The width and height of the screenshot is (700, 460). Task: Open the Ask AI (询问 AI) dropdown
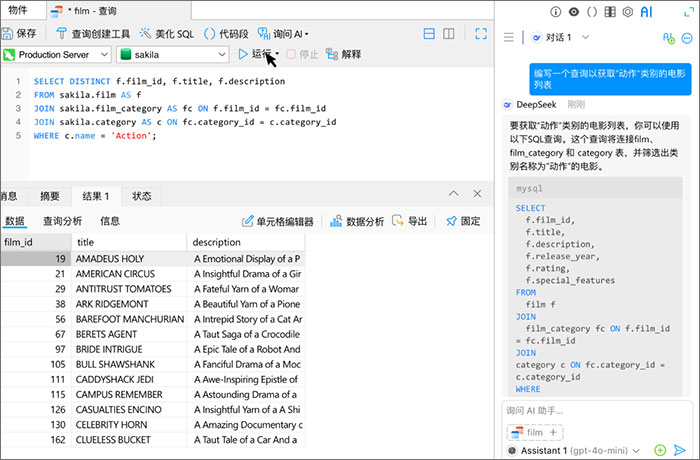pyautogui.click(x=283, y=33)
